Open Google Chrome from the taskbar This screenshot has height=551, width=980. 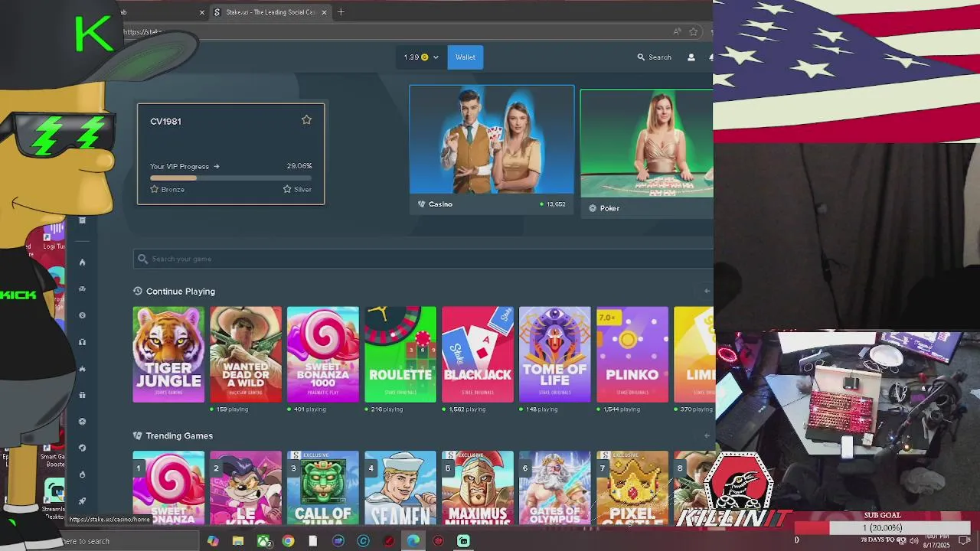click(x=288, y=541)
